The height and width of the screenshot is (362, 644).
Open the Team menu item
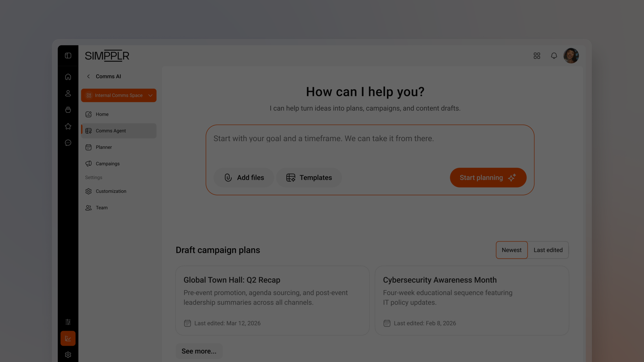101,208
